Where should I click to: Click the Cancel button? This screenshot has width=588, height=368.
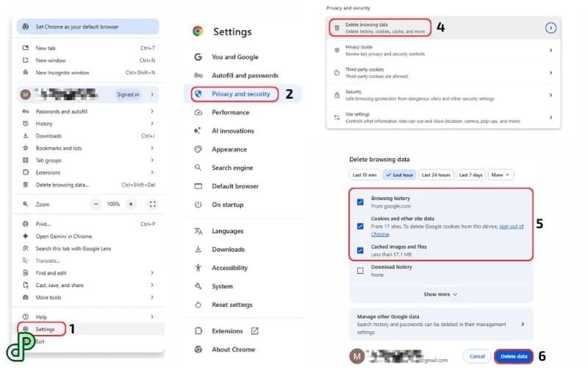[x=477, y=356]
